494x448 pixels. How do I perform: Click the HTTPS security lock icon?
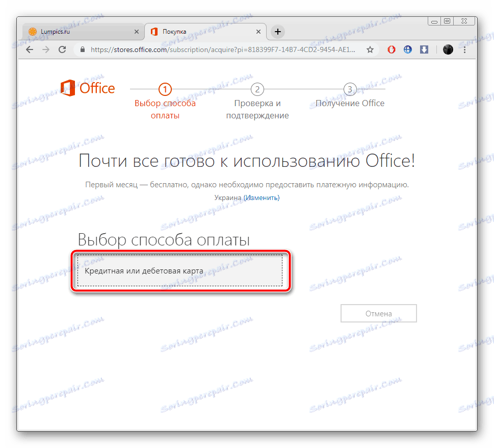coord(83,49)
